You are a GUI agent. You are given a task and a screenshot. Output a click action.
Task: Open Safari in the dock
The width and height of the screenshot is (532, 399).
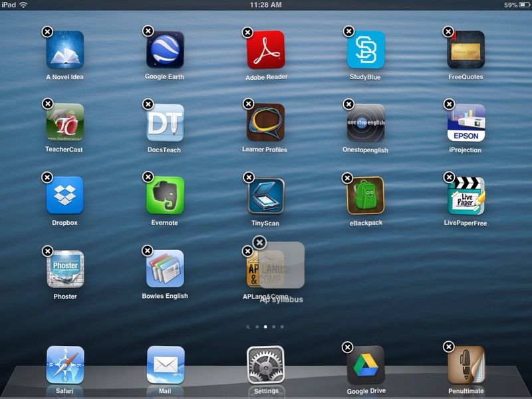(65, 364)
